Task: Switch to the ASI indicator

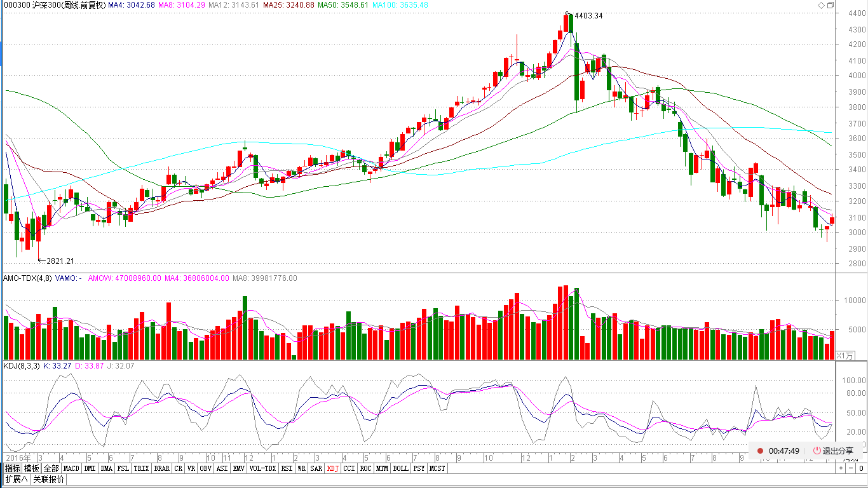Action: (x=222, y=468)
